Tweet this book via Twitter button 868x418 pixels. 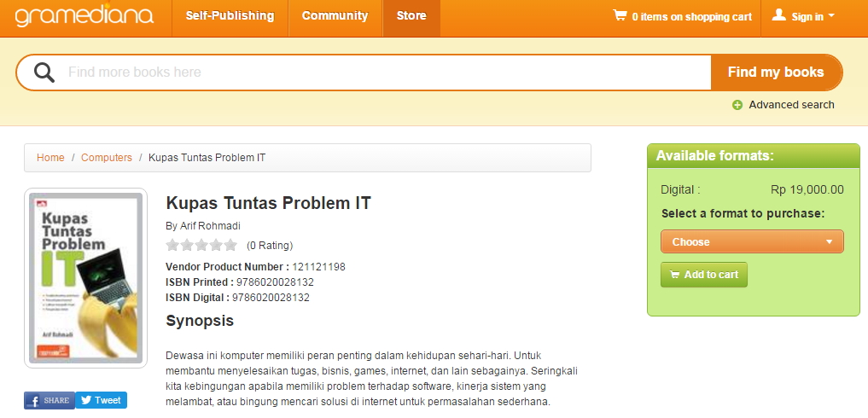101,400
